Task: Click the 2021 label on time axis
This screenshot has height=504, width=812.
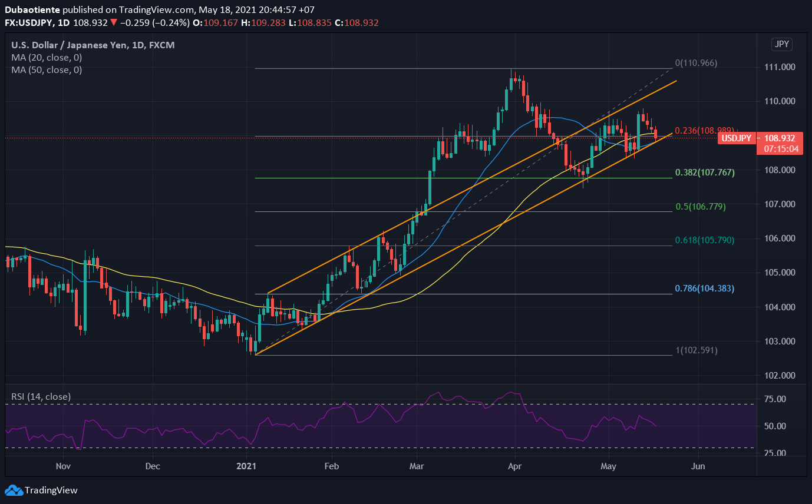Action: (x=246, y=466)
